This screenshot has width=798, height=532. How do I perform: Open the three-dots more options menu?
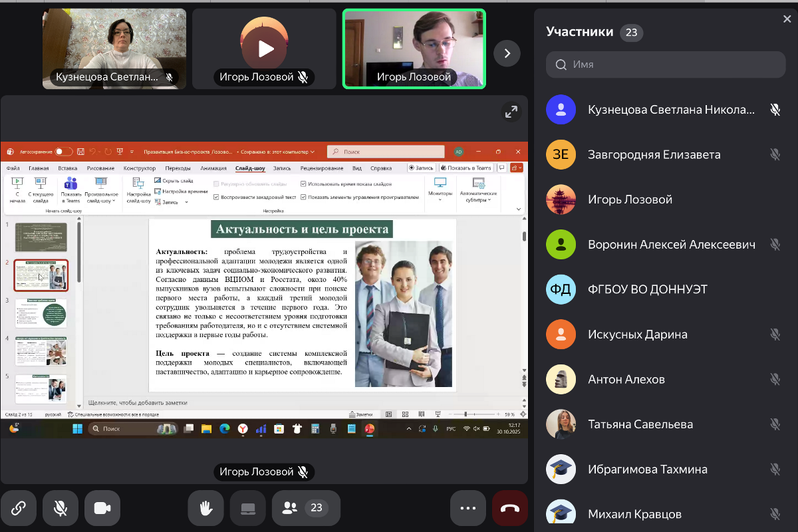coord(468,509)
